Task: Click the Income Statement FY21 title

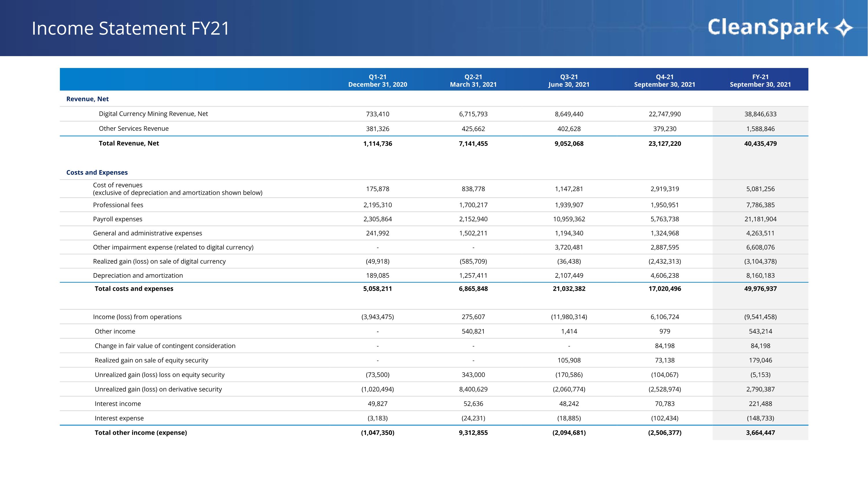Action: click(130, 28)
